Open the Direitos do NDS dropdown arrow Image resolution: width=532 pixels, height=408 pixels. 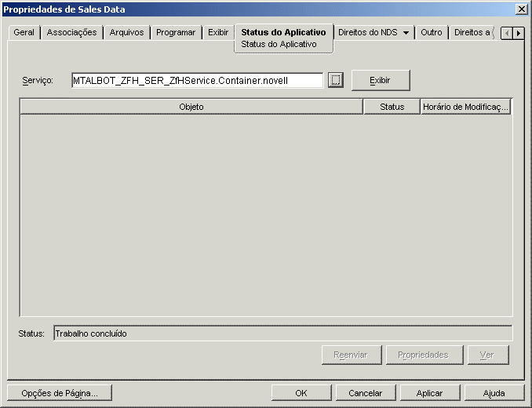pyautogui.click(x=406, y=33)
